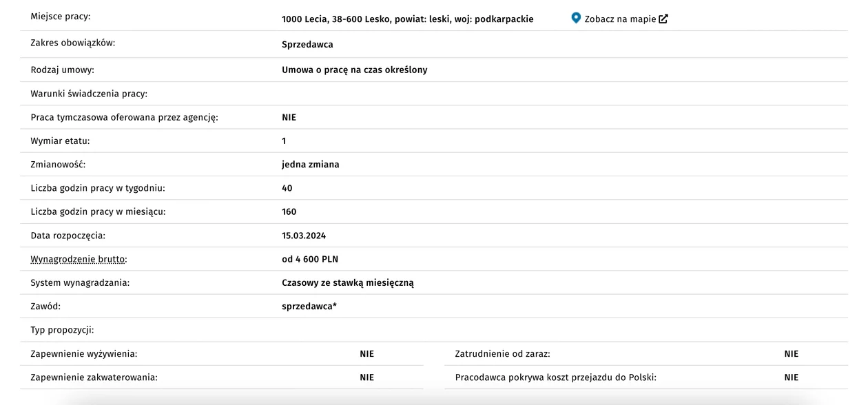Click the Wynagrodzenie brutto underlined label
Screen dimensions: 868x405
point(79,259)
